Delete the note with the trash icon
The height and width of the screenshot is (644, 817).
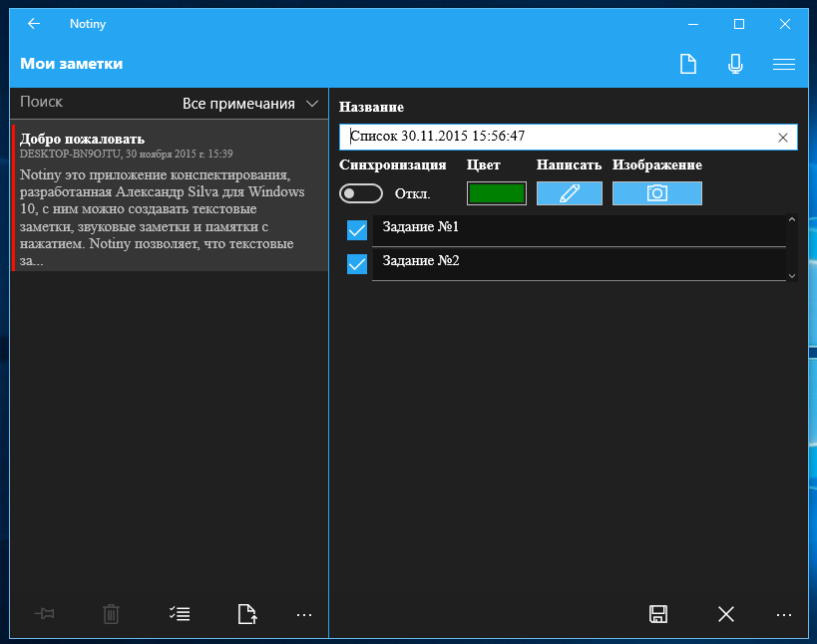(111, 614)
